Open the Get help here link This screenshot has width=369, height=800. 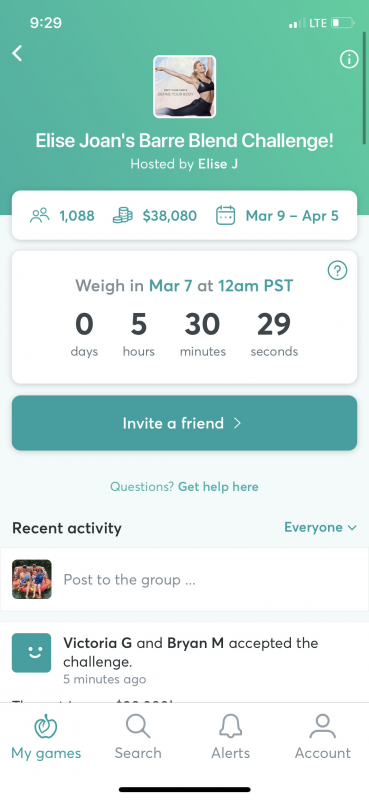pyautogui.click(x=218, y=487)
